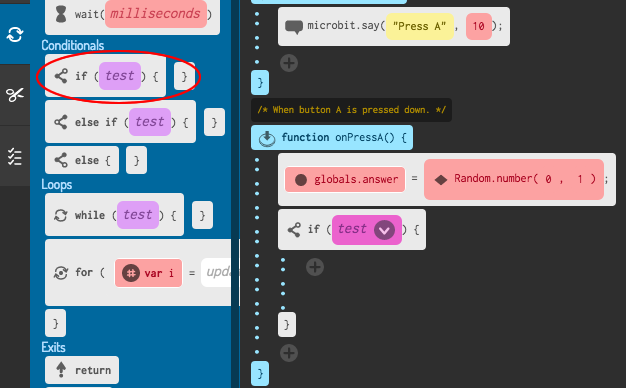Click plus button inside the if block
The width and height of the screenshot is (626, 388).
pos(315,267)
